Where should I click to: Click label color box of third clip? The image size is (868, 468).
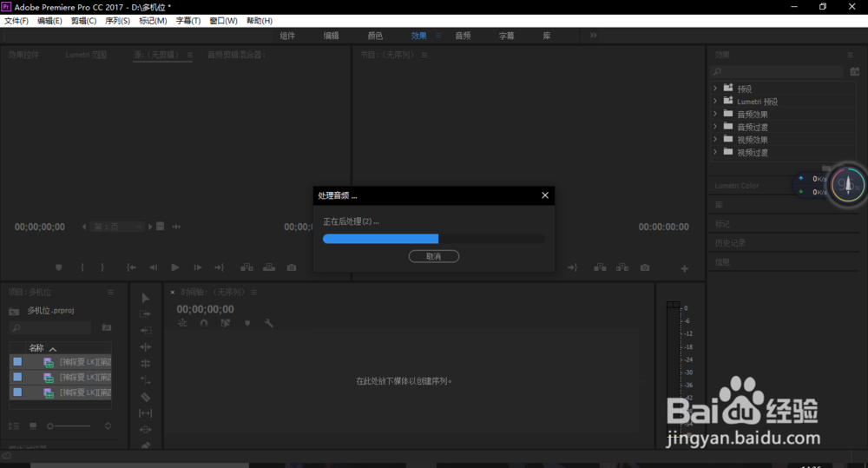tap(17, 392)
